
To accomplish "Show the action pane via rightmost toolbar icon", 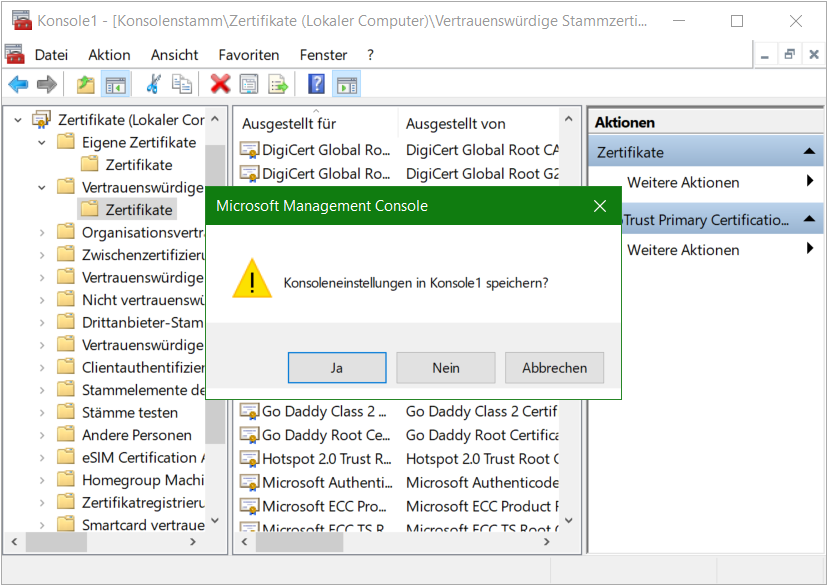I will pyautogui.click(x=346, y=84).
